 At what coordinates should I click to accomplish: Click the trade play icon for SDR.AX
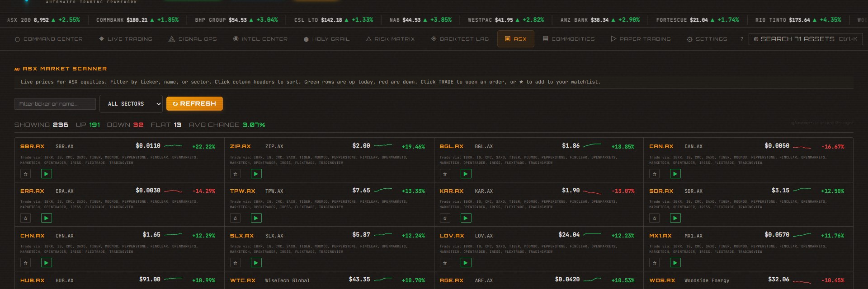pos(675,218)
